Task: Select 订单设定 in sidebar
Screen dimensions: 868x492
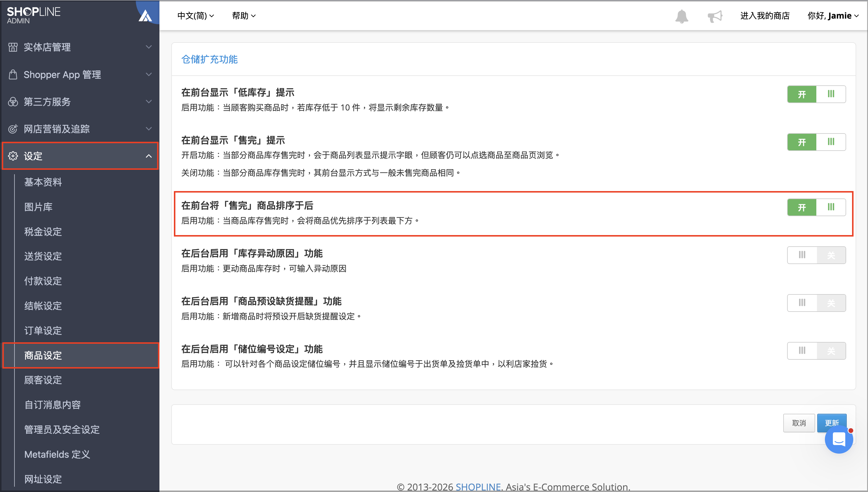Action: [x=43, y=330]
